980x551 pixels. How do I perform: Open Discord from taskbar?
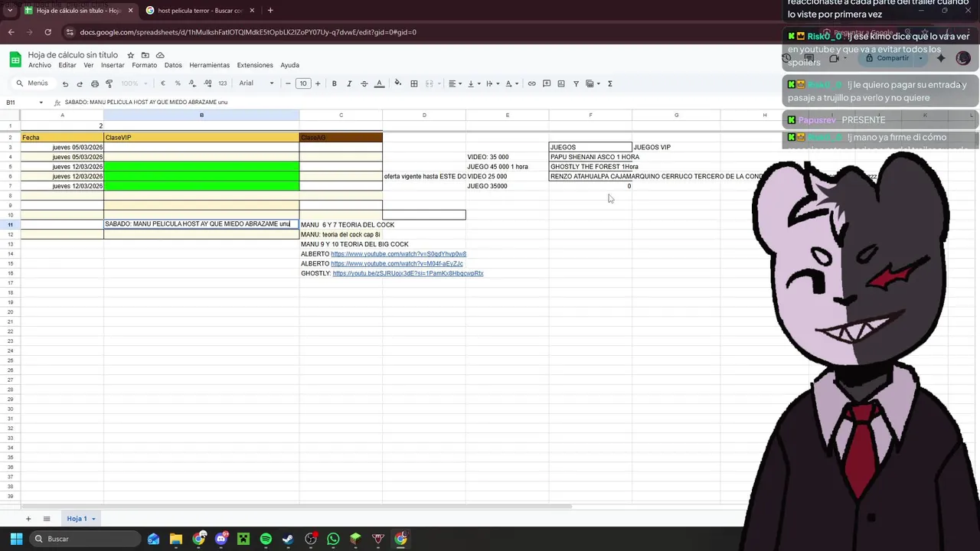click(221, 539)
